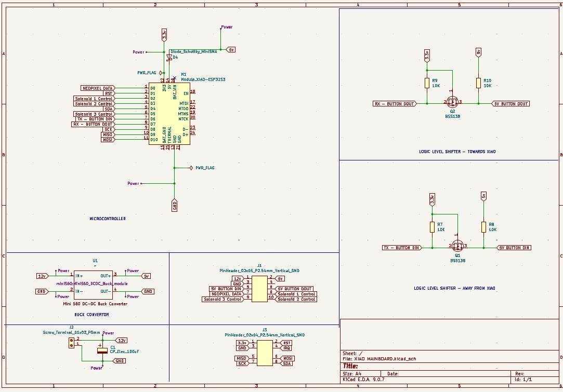Select the U1 buck converter module body
This screenshot has height=392, width=563.
(x=93, y=285)
